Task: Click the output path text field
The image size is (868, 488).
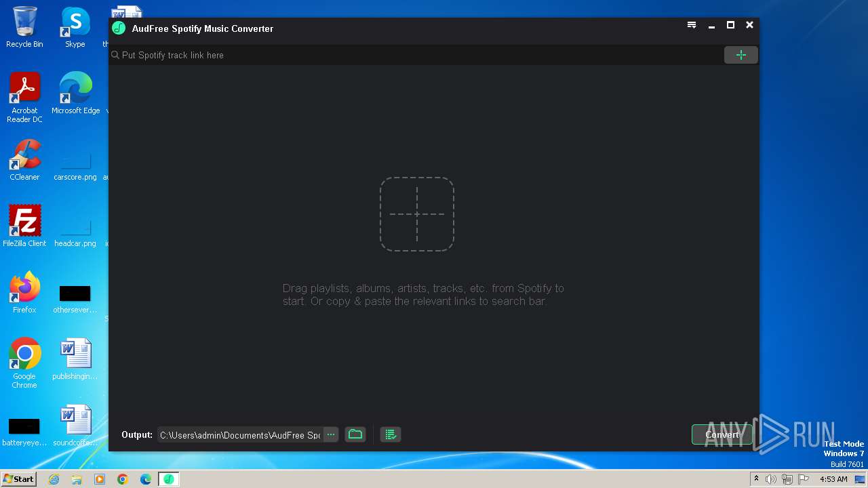Action: [x=240, y=435]
